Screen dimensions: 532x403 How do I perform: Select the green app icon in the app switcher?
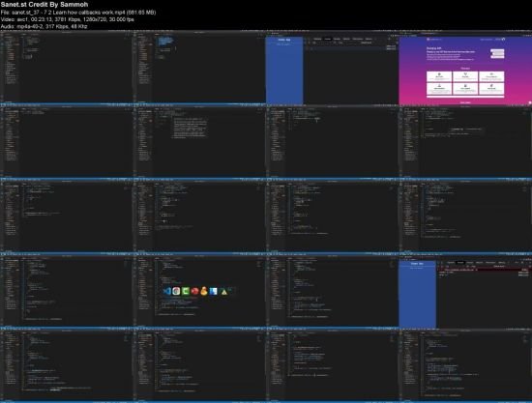[186, 291]
